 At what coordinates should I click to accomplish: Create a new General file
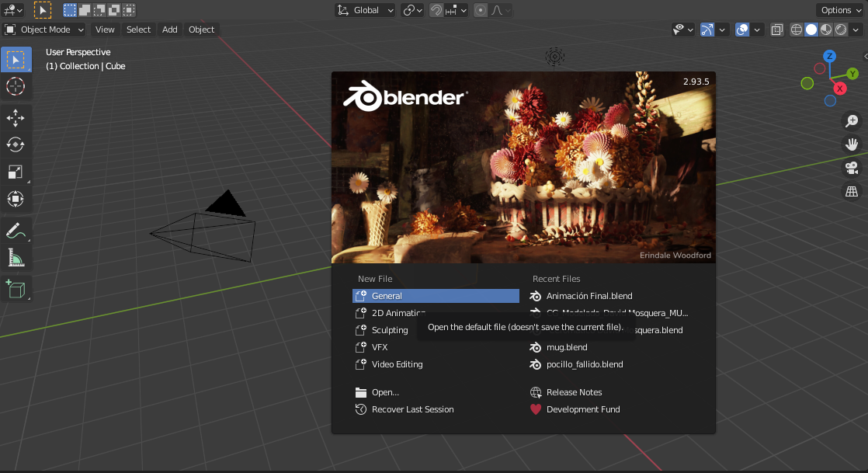[436, 296]
